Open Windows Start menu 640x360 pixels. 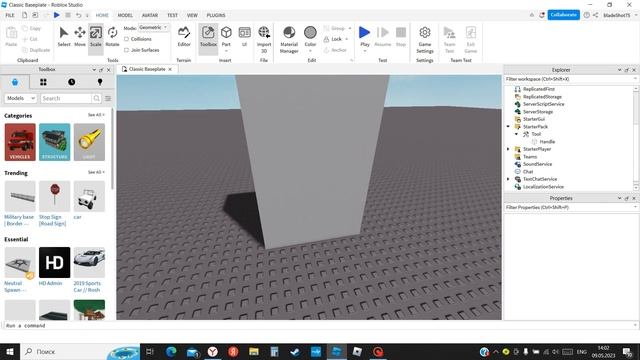10,351
